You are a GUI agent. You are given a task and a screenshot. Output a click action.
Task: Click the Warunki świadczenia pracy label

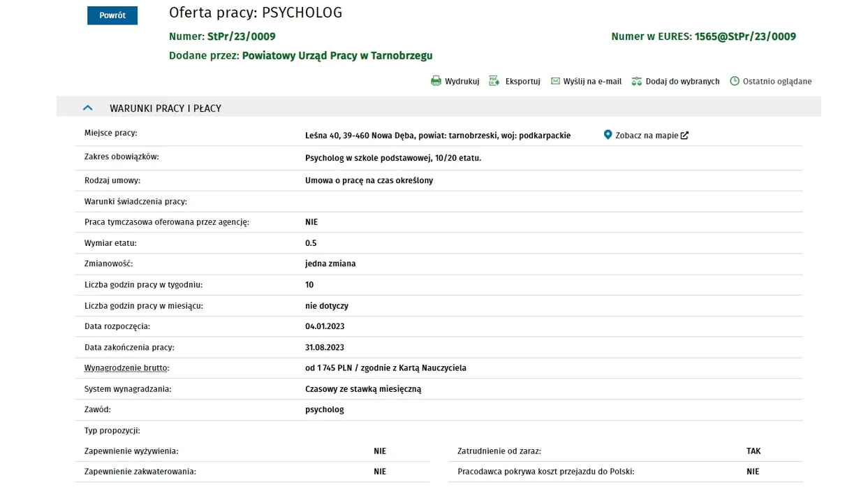(x=135, y=201)
